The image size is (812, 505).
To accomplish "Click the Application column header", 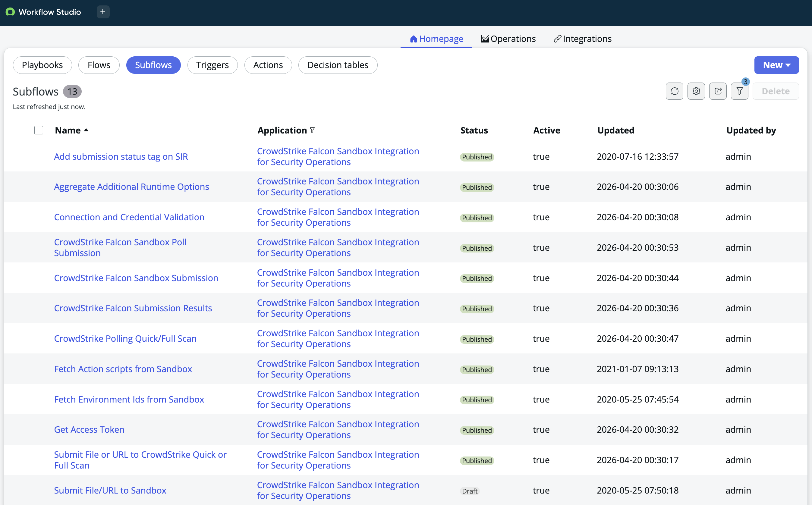I will (x=282, y=130).
